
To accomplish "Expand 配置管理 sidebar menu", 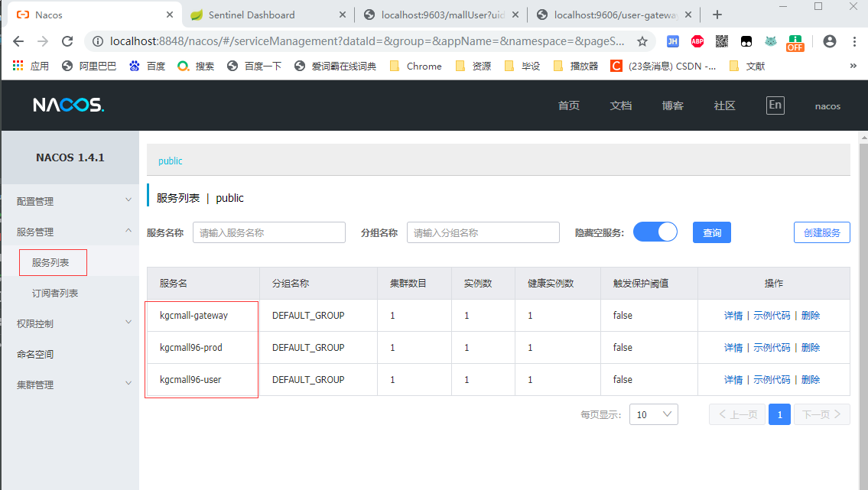I will point(70,201).
